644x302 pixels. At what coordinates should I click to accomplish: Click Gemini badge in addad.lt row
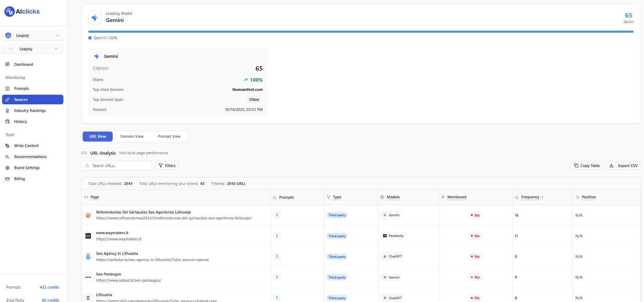click(x=391, y=277)
